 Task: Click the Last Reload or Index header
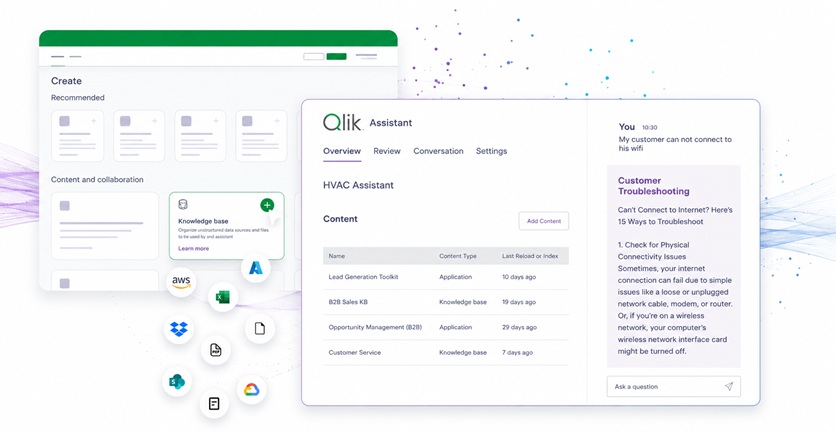(530, 256)
